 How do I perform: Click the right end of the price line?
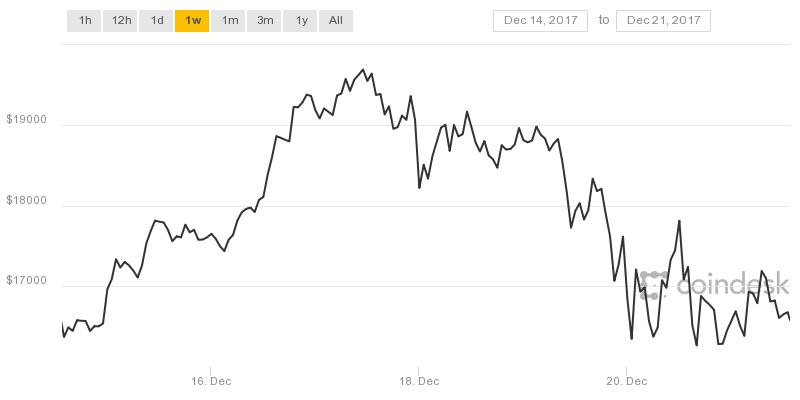click(789, 318)
